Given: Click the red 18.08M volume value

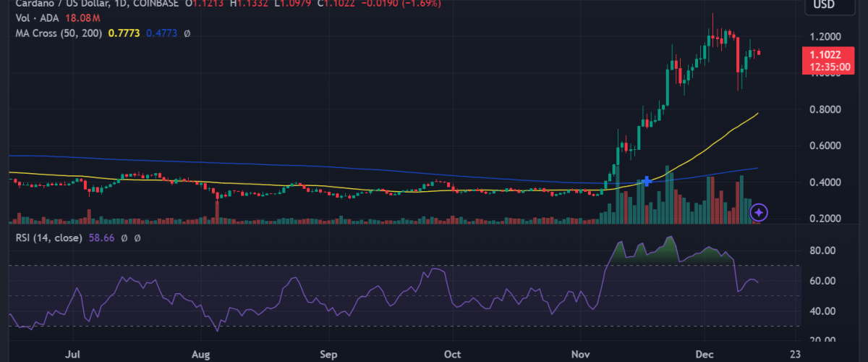Looking at the screenshot, I should click(82, 18).
